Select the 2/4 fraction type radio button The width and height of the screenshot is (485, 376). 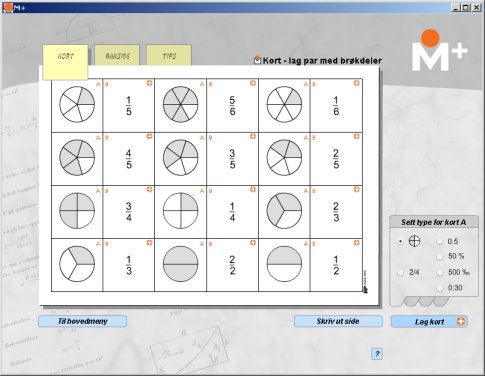click(401, 273)
